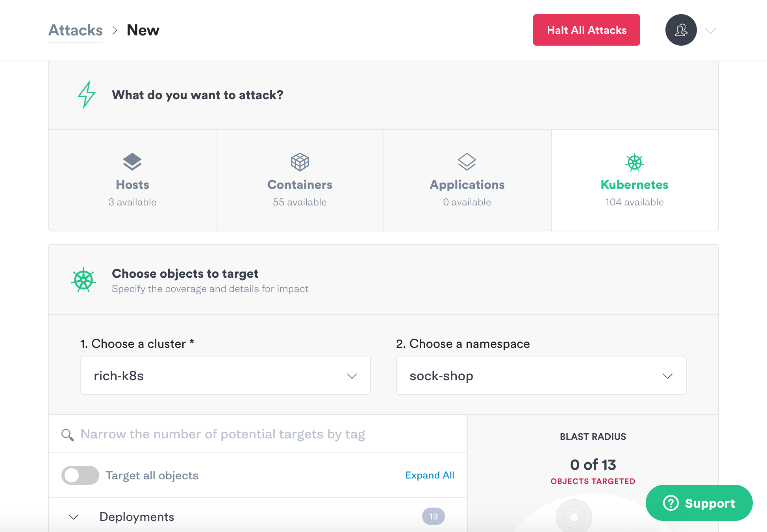Go back to Attacks breadcrumb link
Image resolution: width=767 pixels, height=532 pixels.
tap(75, 30)
